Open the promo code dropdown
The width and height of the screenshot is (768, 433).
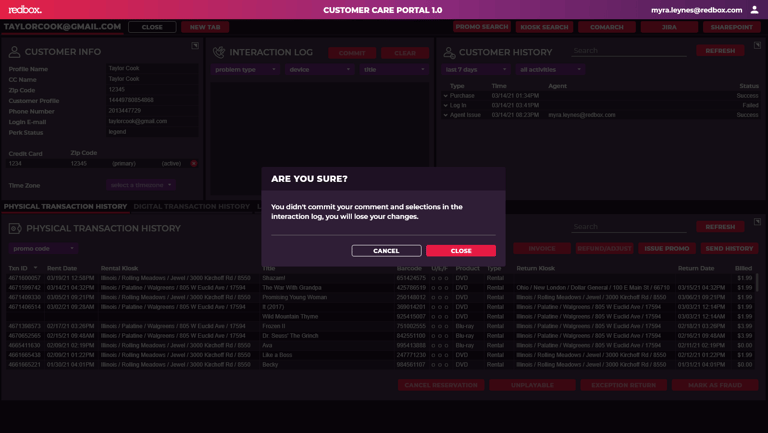click(x=43, y=248)
